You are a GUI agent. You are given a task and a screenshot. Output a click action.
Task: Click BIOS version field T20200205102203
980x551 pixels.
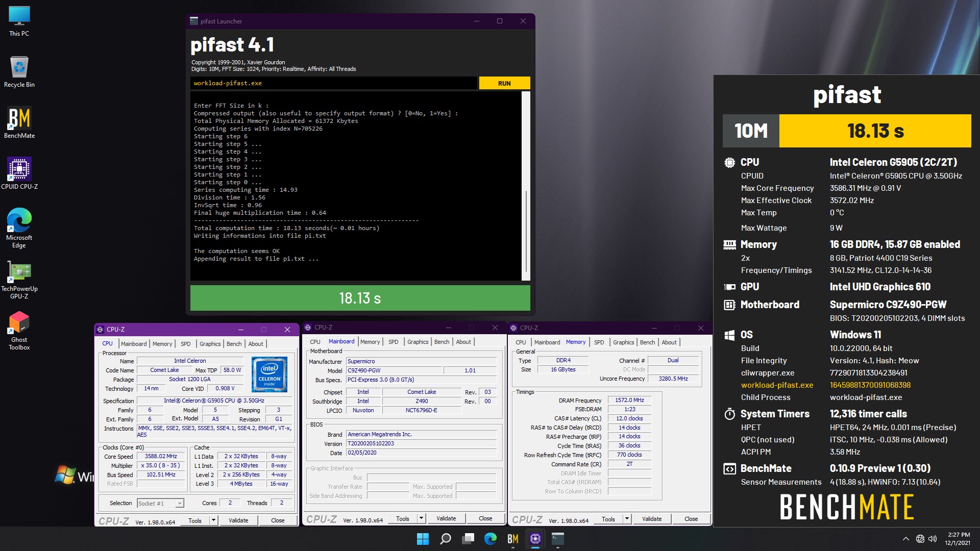coord(421,443)
